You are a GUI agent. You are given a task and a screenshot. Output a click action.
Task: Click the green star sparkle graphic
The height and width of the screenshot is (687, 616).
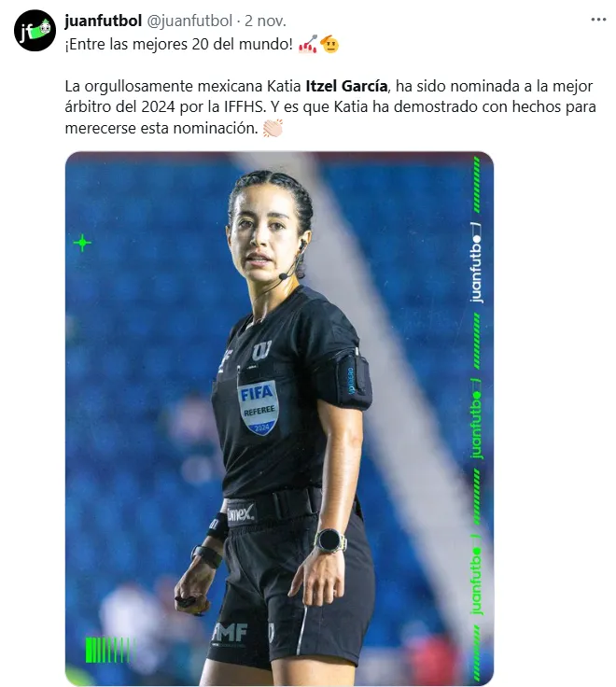pyautogui.click(x=82, y=243)
